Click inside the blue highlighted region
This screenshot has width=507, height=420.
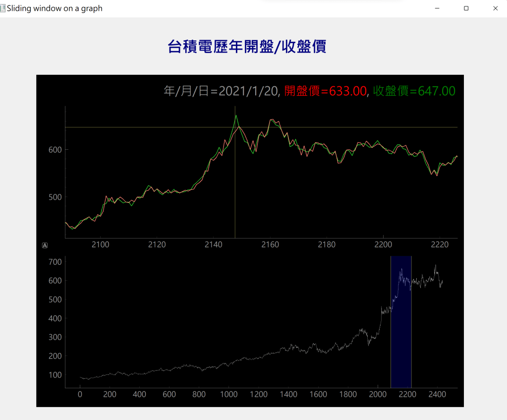tap(401, 347)
